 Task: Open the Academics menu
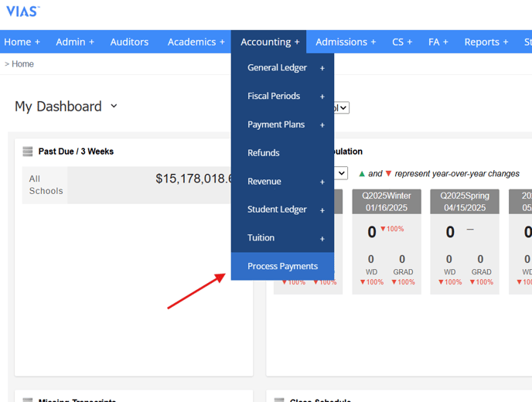coord(196,42)
